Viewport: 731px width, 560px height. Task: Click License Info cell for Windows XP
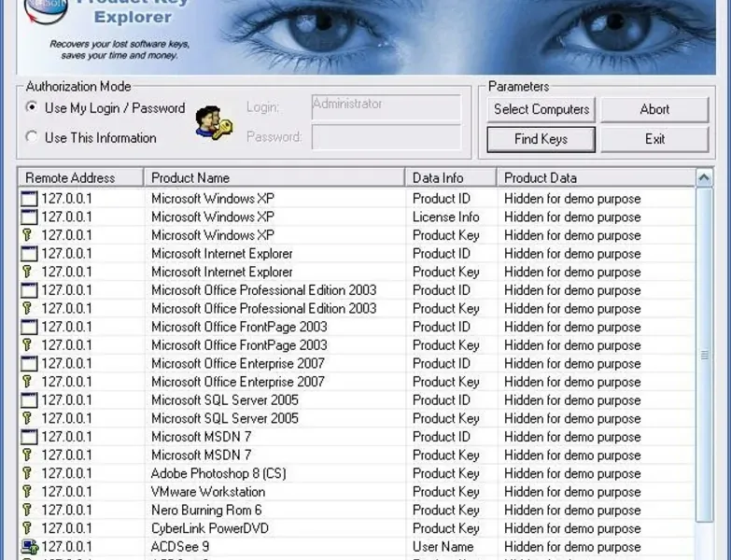click(445, 217)
